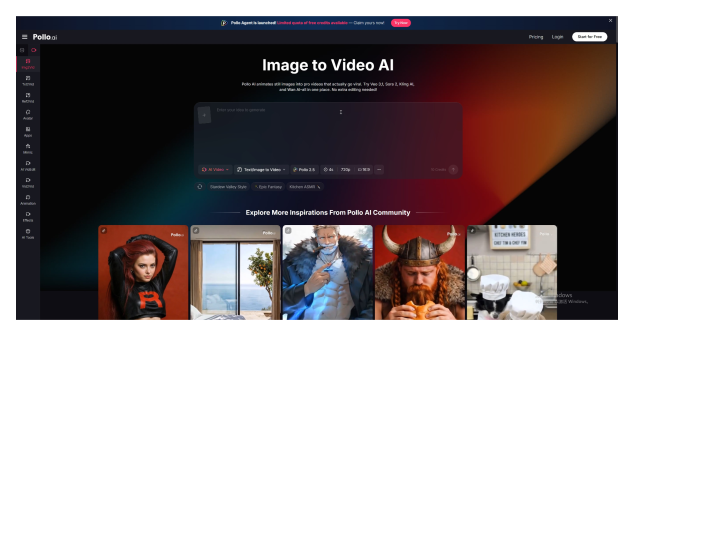Open the seaside window community video
Screen dimensions: 720x540
(x=236, y=272)
